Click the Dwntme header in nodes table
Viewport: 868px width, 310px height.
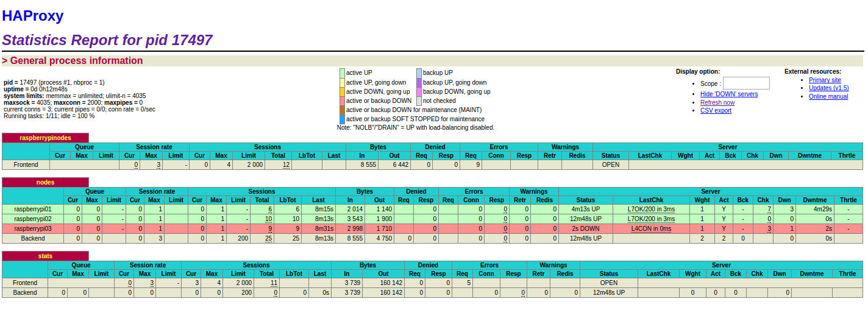tap(814, 200)
